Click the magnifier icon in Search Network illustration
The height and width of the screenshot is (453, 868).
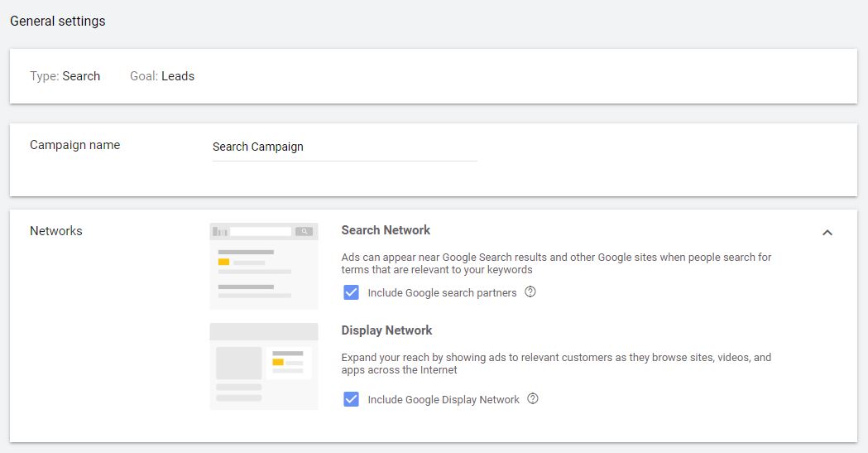[x=305, y=232]
